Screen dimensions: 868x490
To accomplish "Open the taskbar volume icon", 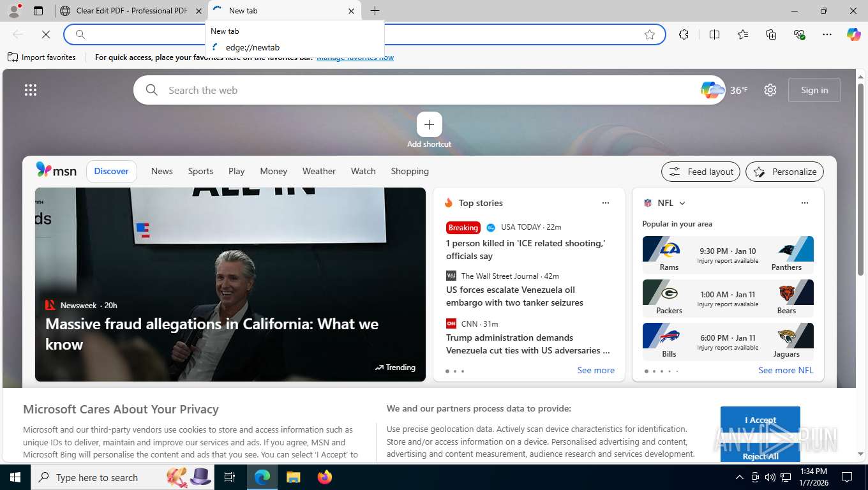I will click(770, 477).
